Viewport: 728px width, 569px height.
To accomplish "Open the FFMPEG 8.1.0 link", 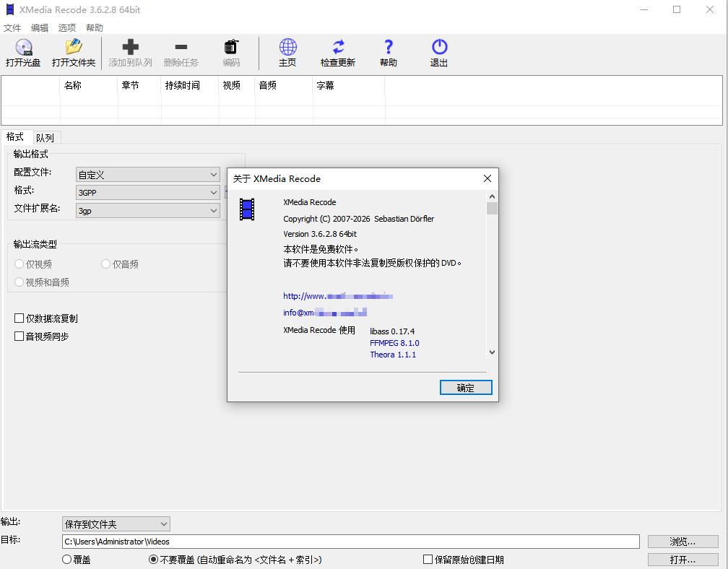I will pos(394,344).
